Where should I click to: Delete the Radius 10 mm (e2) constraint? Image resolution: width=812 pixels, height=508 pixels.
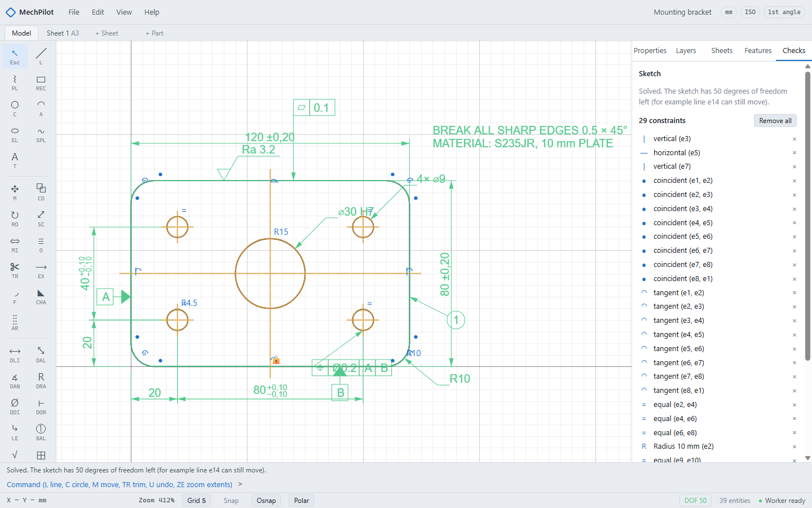[795, 446]
